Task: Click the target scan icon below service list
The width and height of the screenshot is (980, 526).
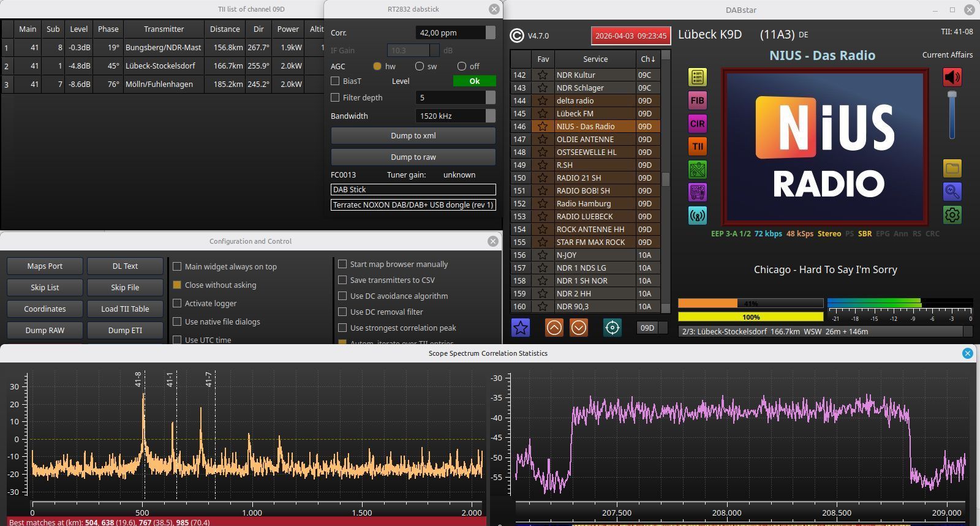Action: [612, 328]
